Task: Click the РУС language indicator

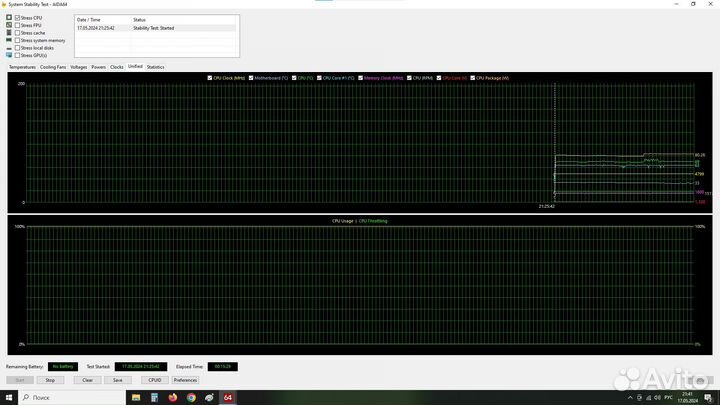Action: [669, 398]
